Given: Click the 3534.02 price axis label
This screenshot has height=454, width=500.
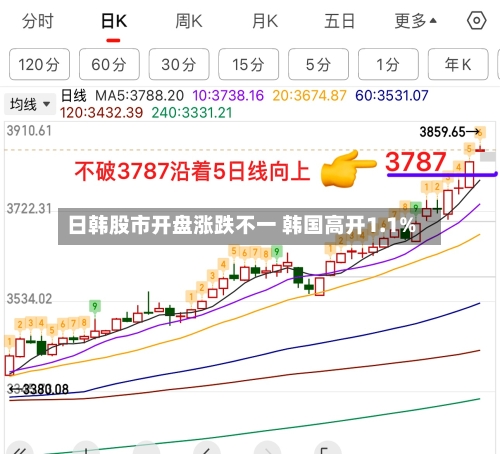Looking at the screenshot, I should [29, 299].
